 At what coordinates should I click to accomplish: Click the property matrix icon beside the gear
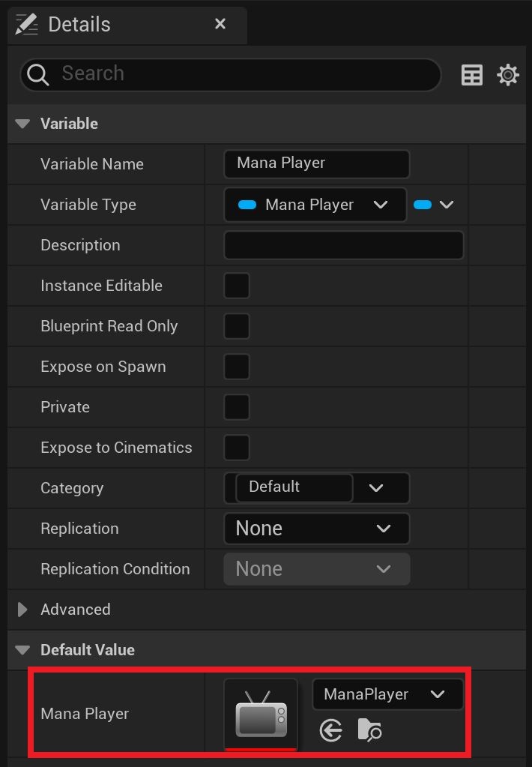[x=471, y=74]
